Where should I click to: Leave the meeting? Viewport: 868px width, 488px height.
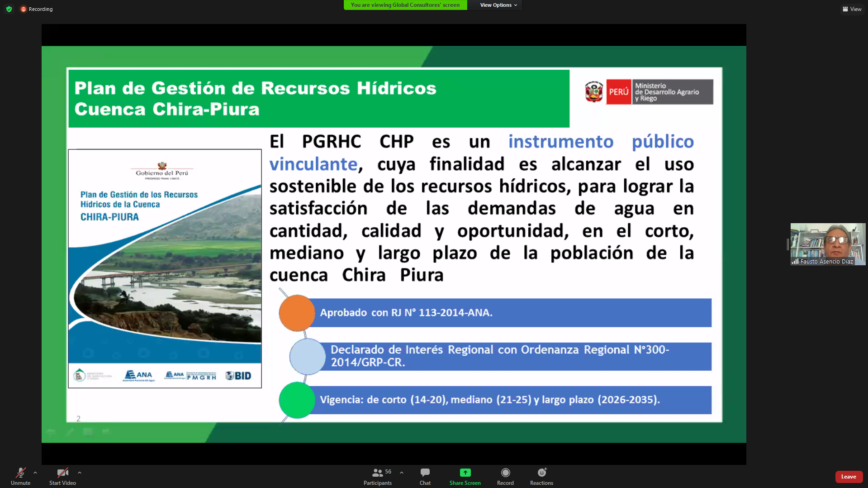pyautogui.click(x=849, y=477)
